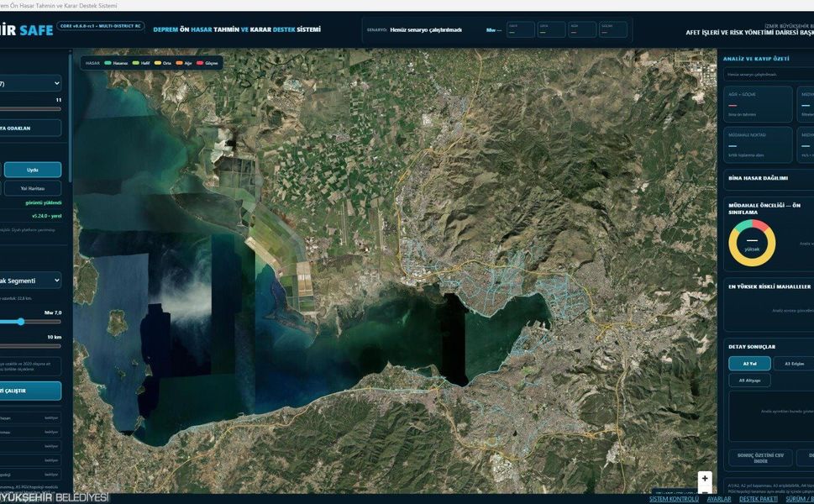Download results with SONUÇ ÖZETİNİ CSV İNDİR
Screen dimensions: 814x504
pyautogui.click(x=760, y=458)
